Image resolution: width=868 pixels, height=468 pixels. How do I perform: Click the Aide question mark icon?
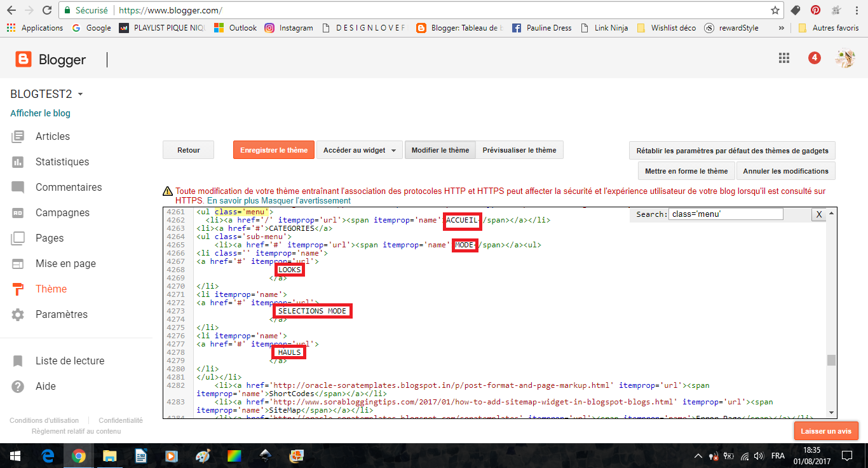(18, 387)
